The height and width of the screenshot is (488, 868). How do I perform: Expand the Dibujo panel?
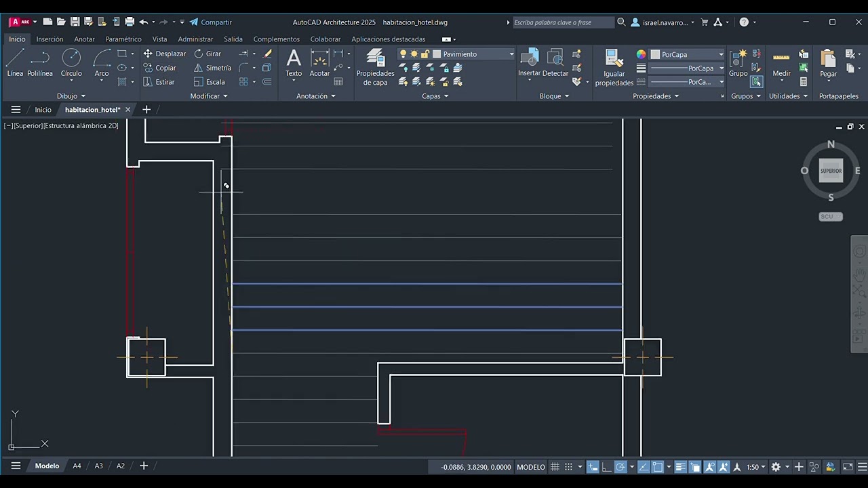[71, 96]
